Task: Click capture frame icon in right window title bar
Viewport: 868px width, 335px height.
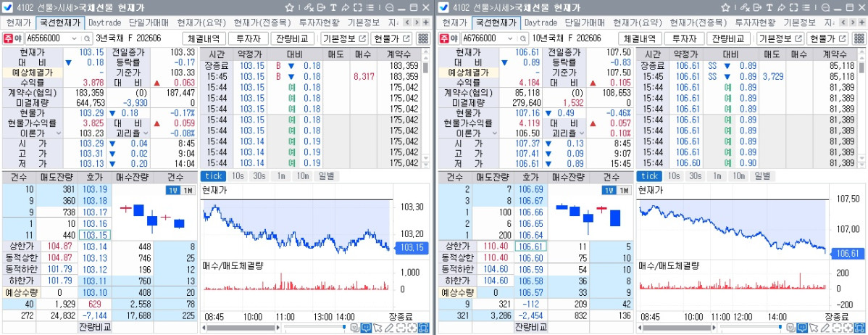Action: tap(793, 8)
